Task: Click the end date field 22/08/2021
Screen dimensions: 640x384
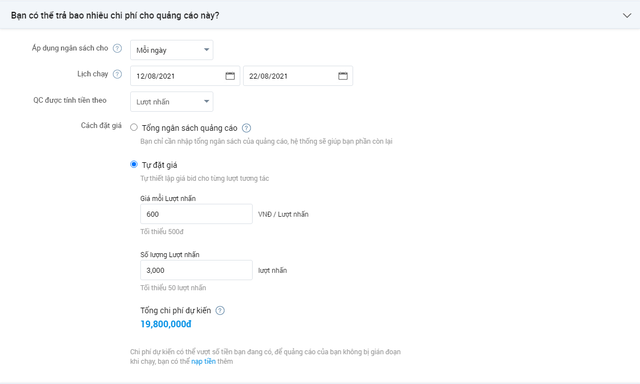Action: click(x=298, y=76)
